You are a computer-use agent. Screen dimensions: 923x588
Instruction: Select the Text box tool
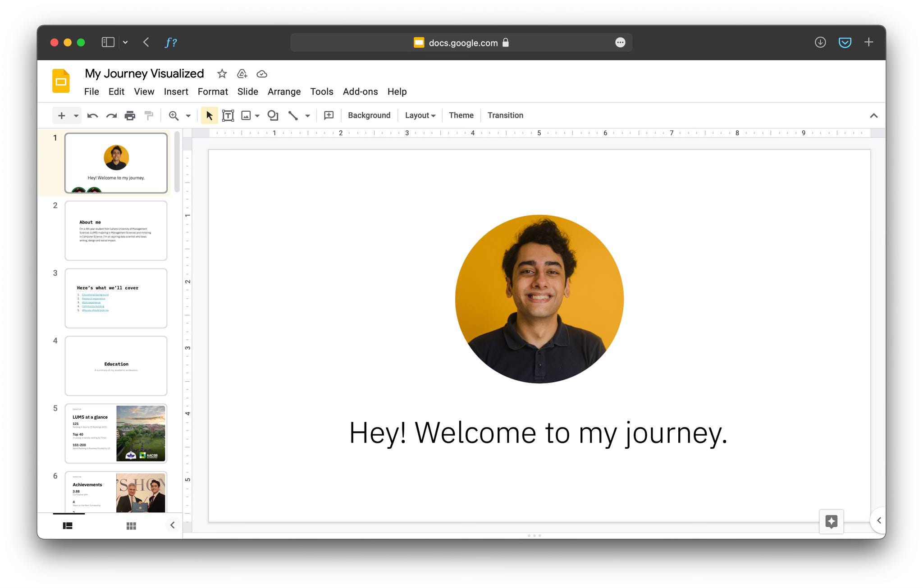pos(228,116)
